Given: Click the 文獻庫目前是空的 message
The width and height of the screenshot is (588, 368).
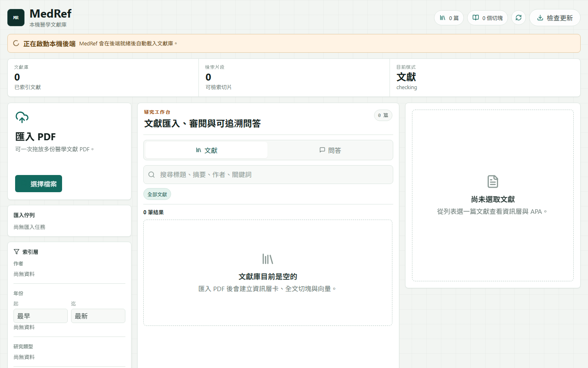Looking at the screenshot, I should coord(268,277).
